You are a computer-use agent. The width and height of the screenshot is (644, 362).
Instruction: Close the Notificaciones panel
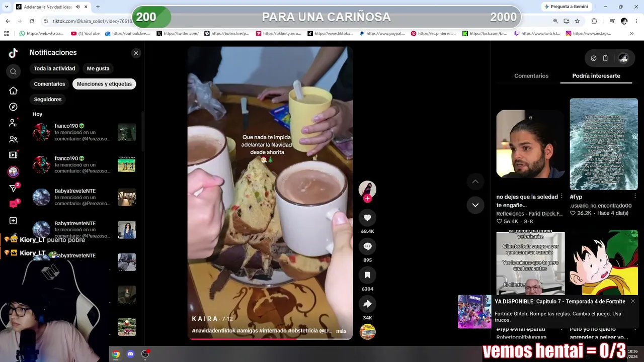pos(136,53)
